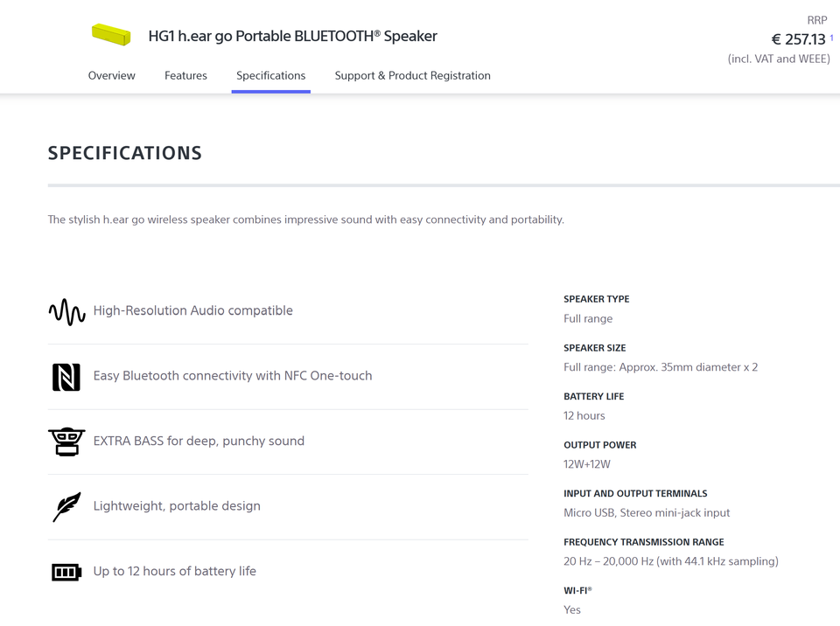Click the price footnote 1 link

831,38
